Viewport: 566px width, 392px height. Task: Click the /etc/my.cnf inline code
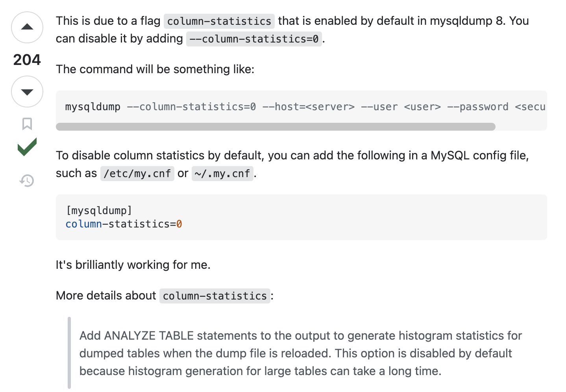point(137,174)
